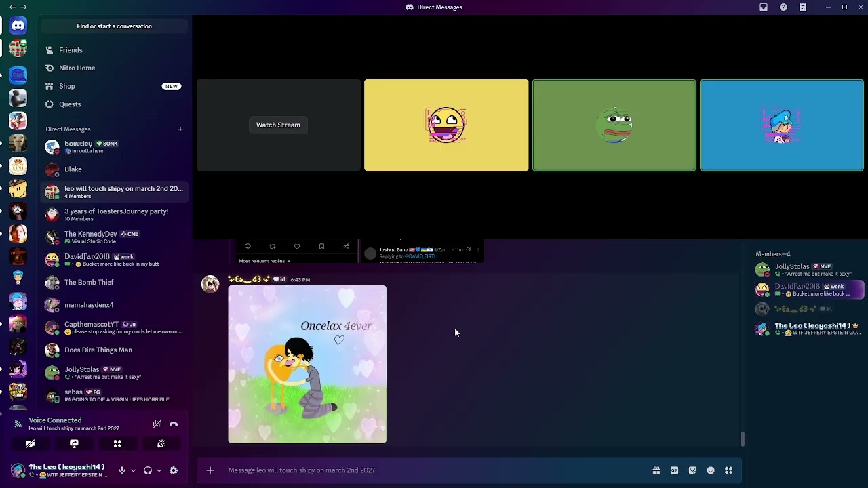This screenshot has width=868, height=488.
Task: Click message input field
Action: point(434,470)
